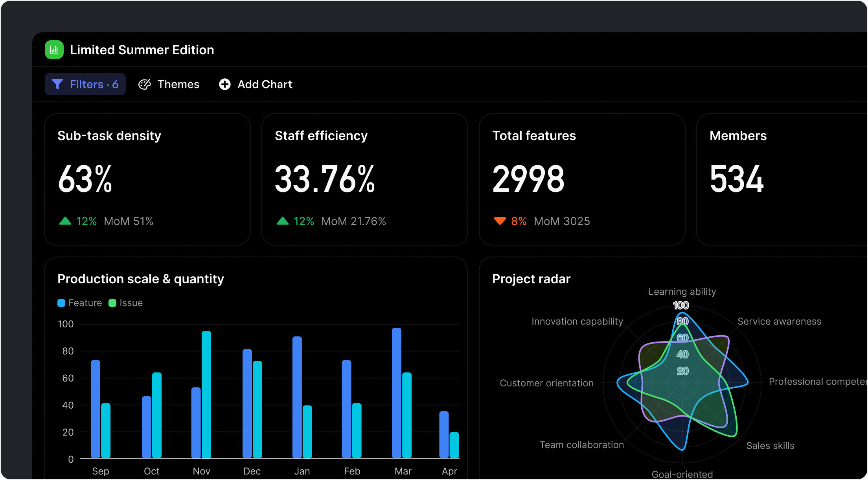This screenshot has height=480, width=868.
Task: Click the Mar blue Feature bar
Action: [397, 393]
